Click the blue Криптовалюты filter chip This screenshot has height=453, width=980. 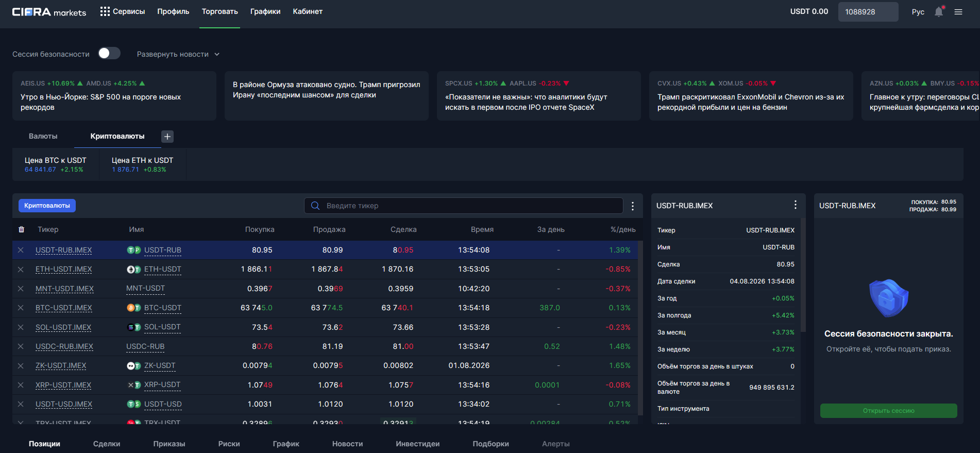tap(47, 206)
